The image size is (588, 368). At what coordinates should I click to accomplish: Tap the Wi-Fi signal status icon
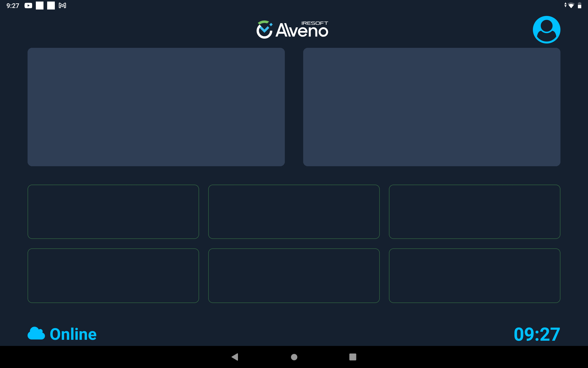(x=571, y=6)
